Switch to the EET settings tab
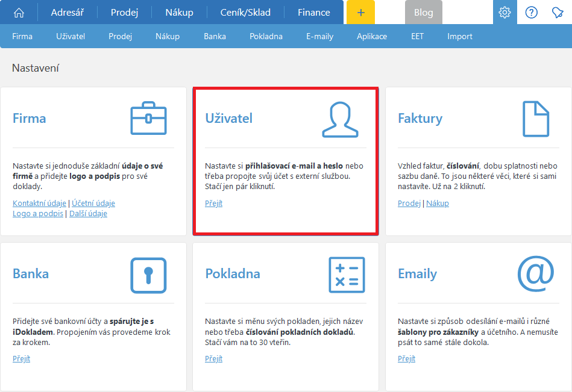The height and width of the screenshot is (392, 572). click(417, 36)
